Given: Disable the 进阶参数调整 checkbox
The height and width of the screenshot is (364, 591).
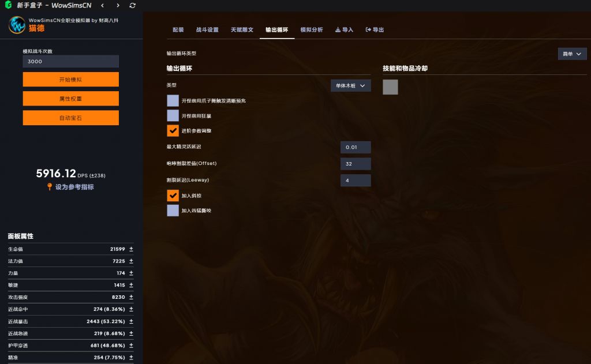Looking at the screenshot, I should coord(173,130).
